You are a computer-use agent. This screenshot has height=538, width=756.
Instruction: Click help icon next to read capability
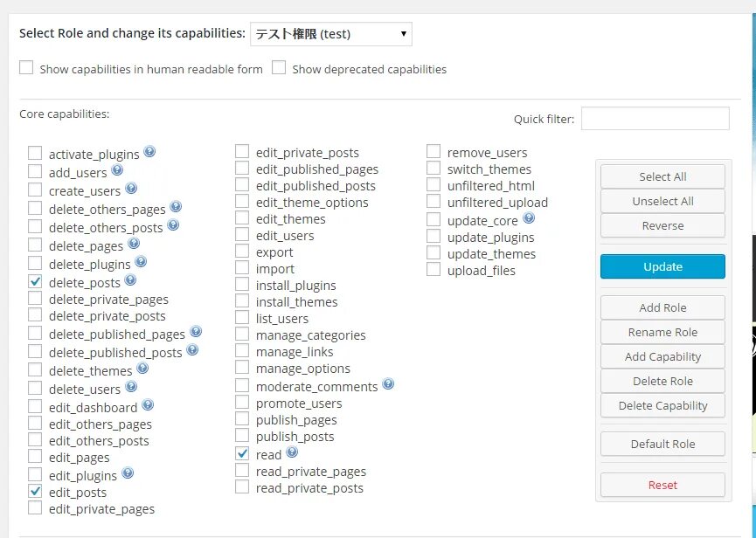point(292,452)
